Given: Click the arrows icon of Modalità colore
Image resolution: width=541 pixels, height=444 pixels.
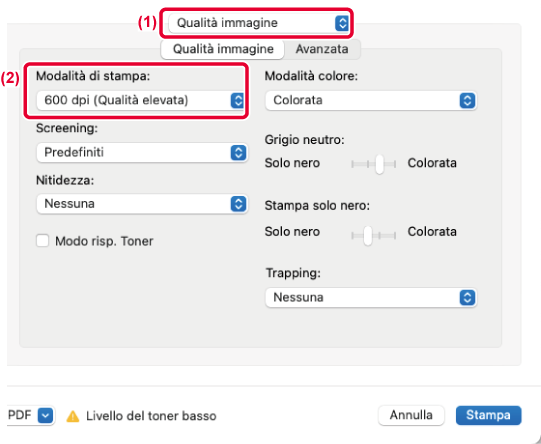Looking at the screenshot, I should pos(467,100).
